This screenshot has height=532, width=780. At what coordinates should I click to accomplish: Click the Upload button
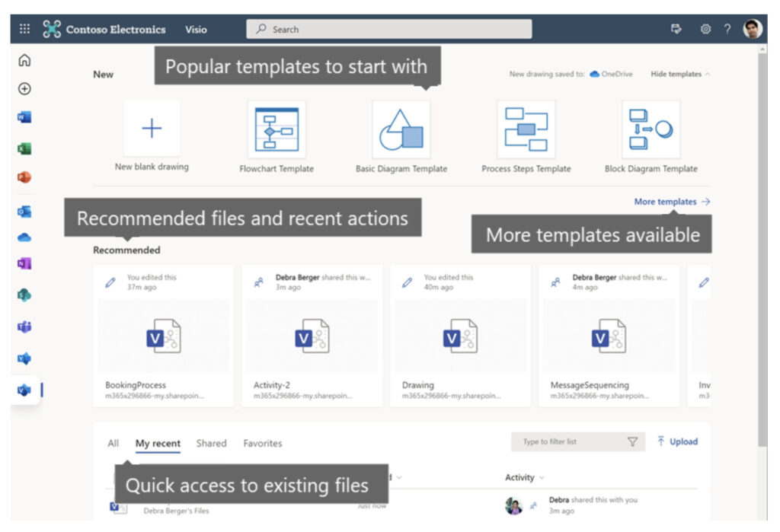tap(677, 441)
